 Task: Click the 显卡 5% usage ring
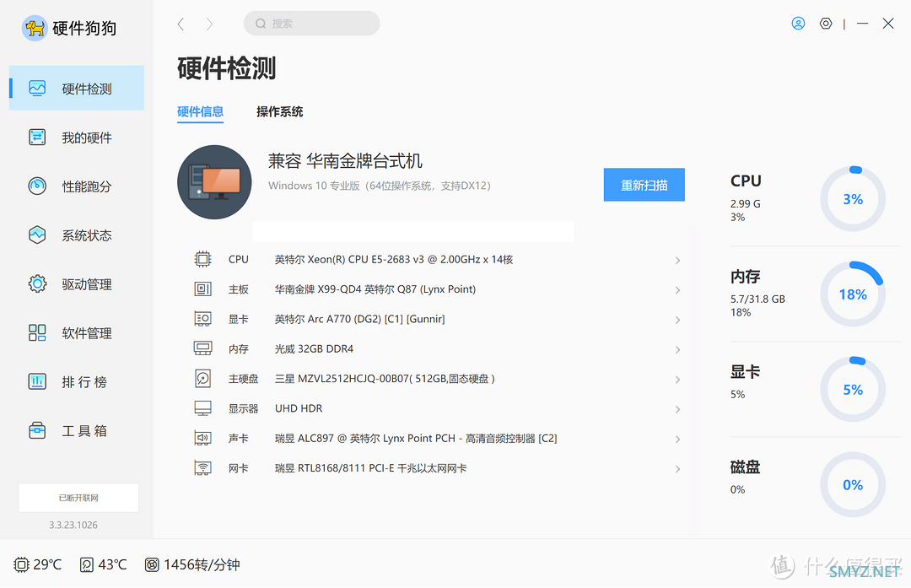pyautogui.click(x=853, y=389)
